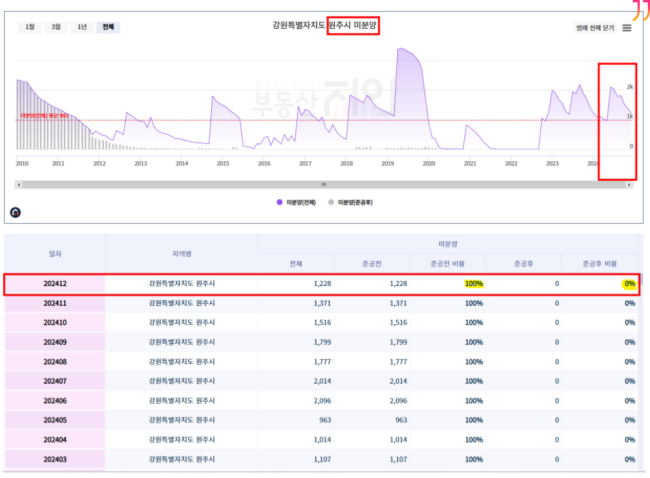Click 전체 value 963 in 202405 row
Image resolution: width=650 pixels, height=478 pixels.
point(325,420)
